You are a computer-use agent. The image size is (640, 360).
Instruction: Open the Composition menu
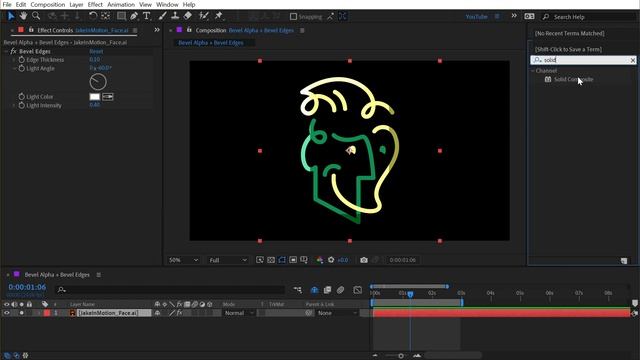[x=48, y=4]
